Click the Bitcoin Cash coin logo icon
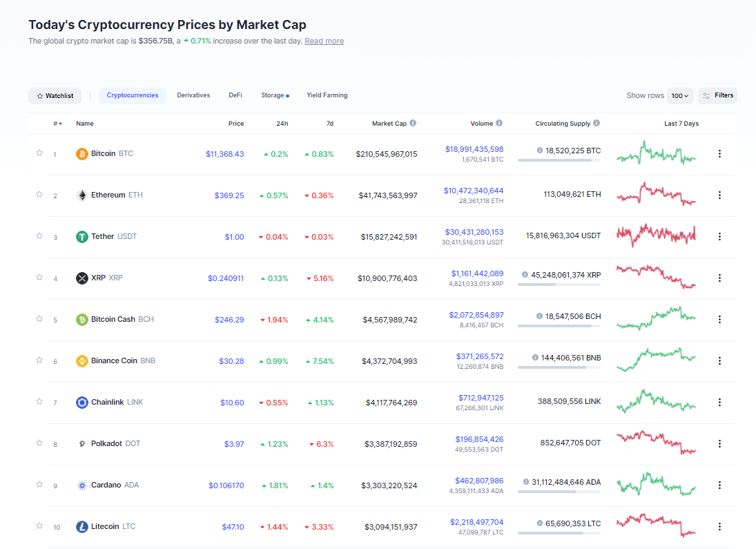The height and width of the screenshot is (549, 756). (x=82, y=320)
